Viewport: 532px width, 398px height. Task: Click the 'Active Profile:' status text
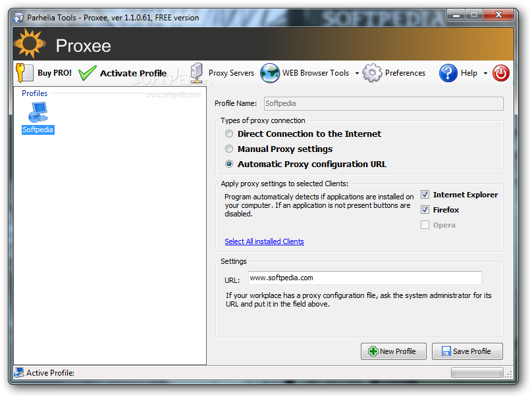click(x=50, y=373)
